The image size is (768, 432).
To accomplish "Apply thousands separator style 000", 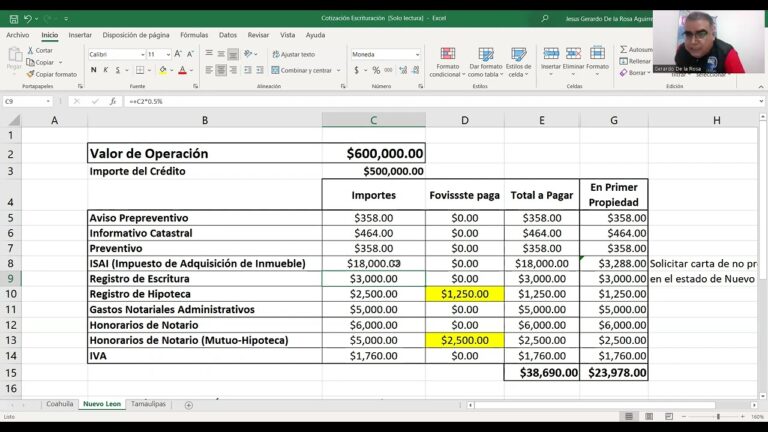I will coord(388,71).
